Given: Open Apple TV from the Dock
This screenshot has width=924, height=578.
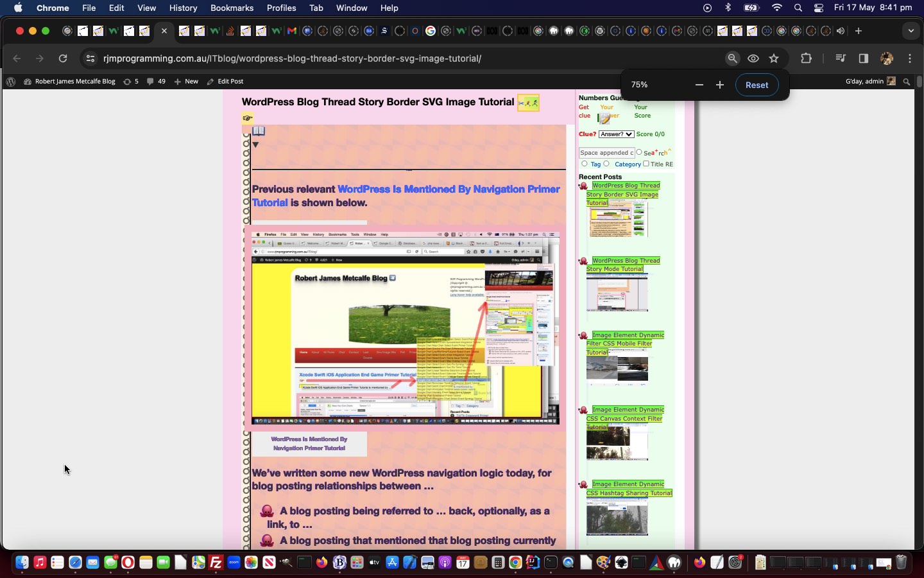Looking at the screenshot, I should (x=374, y=563).
